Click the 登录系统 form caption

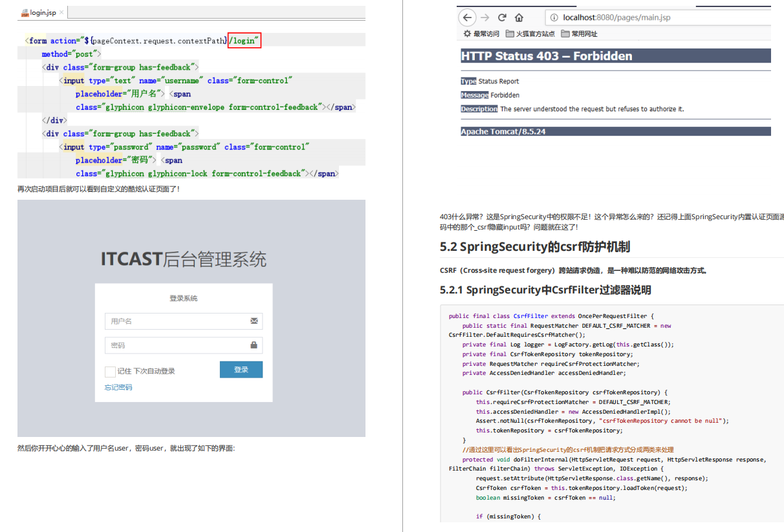pos(184,298)
